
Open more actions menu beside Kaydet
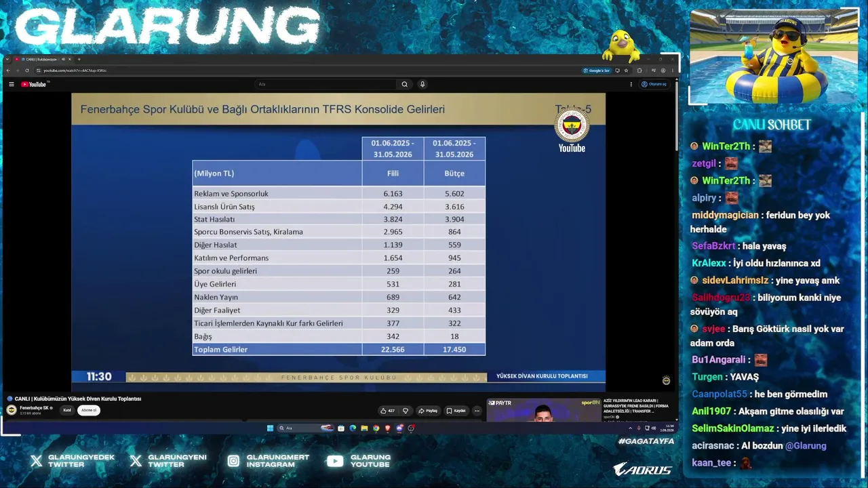pyautogui.click(x=477, y=411)
